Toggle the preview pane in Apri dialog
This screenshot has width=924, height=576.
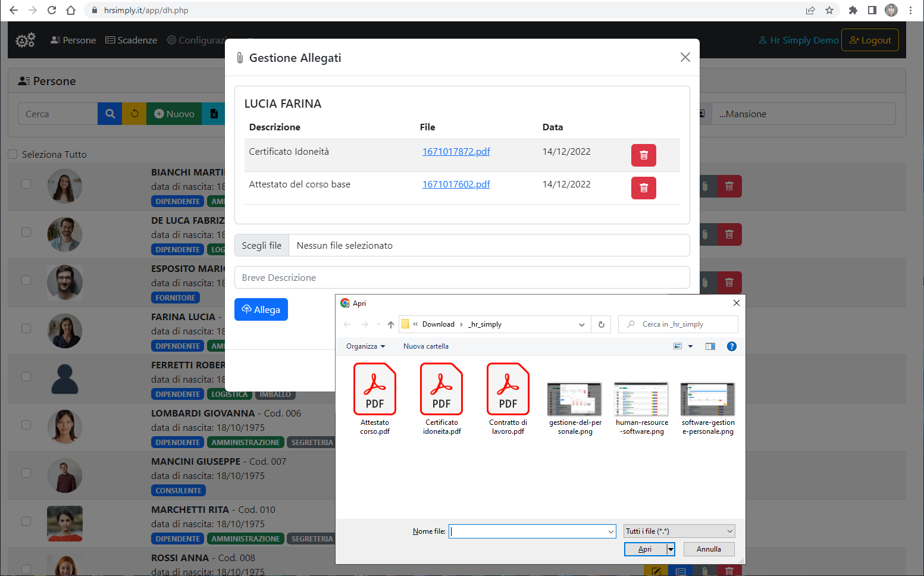click(710, 346)
